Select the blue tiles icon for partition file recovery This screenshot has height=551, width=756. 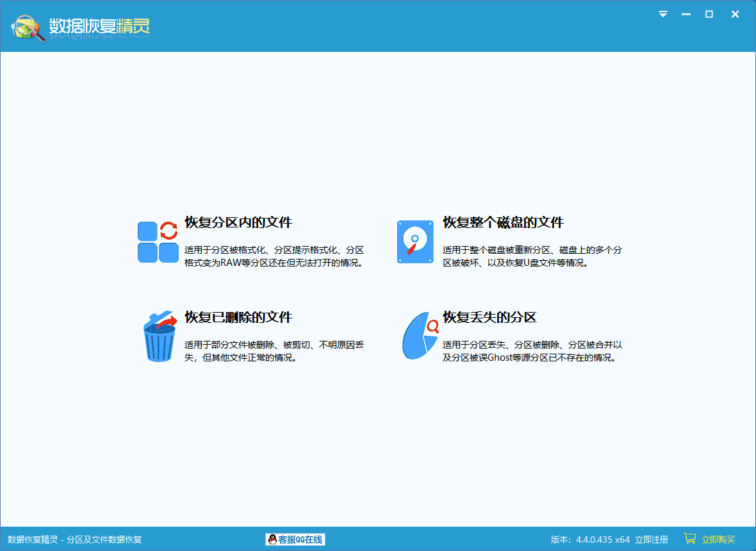click(x=158, y=242)
